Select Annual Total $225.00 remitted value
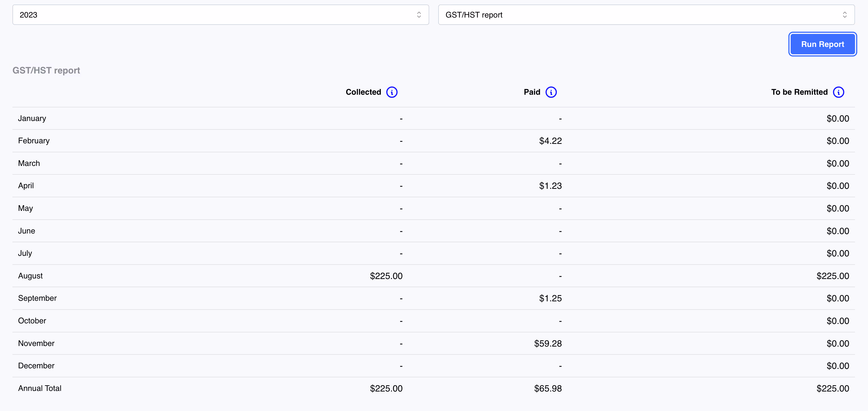Viewport: 868px width, 411px height. (x=833, y=388)
